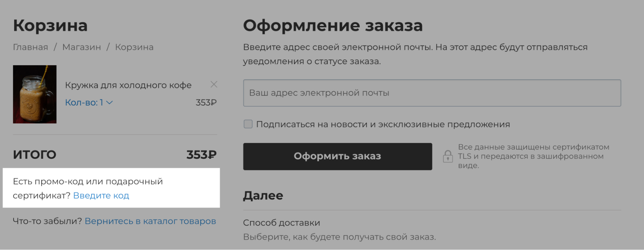Follow the Вернитесь в каталог товаров link

pyautogui.click(x=150, y=221)
